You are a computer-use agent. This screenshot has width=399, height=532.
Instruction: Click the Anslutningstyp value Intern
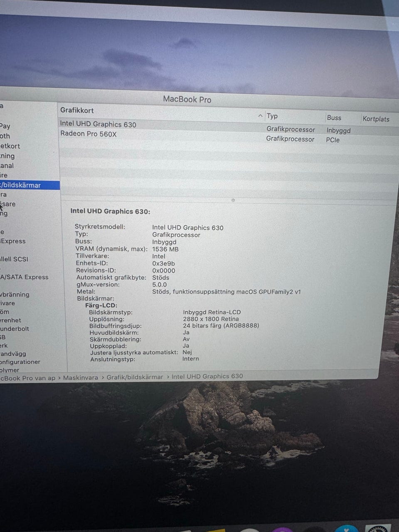[x=191, y=359]
